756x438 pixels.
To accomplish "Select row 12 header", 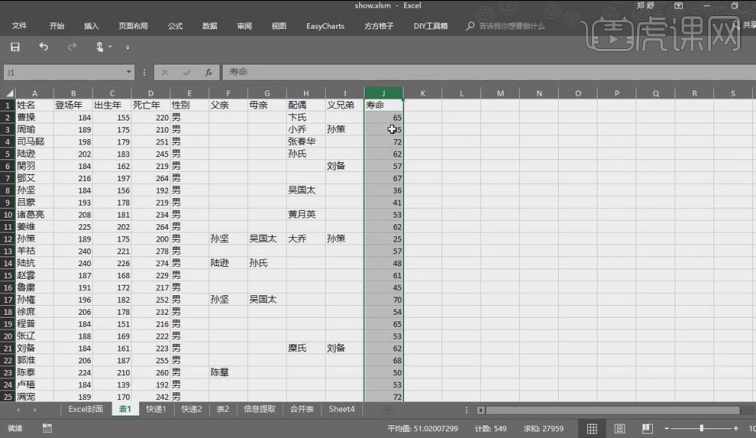I will tap(8, 239).
